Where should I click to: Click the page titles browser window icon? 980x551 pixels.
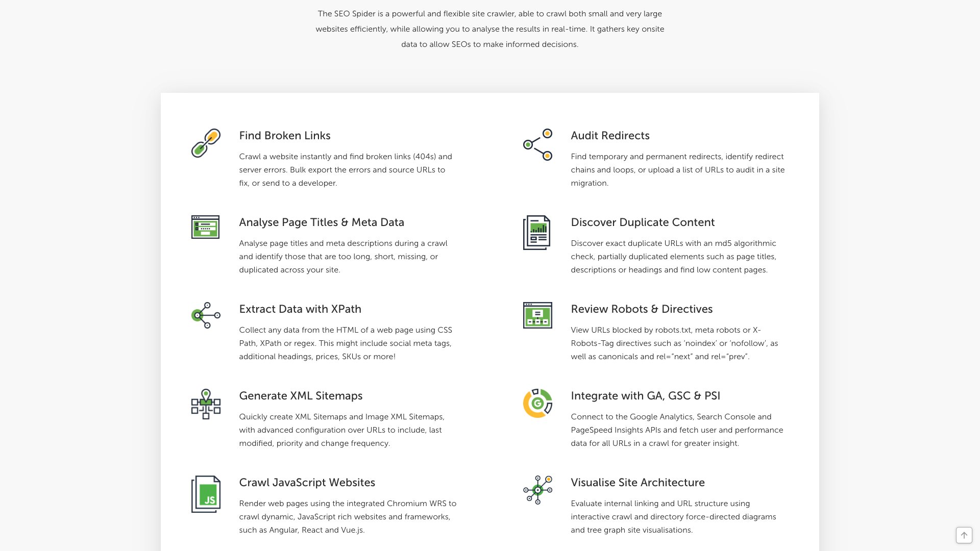[205, 227]
